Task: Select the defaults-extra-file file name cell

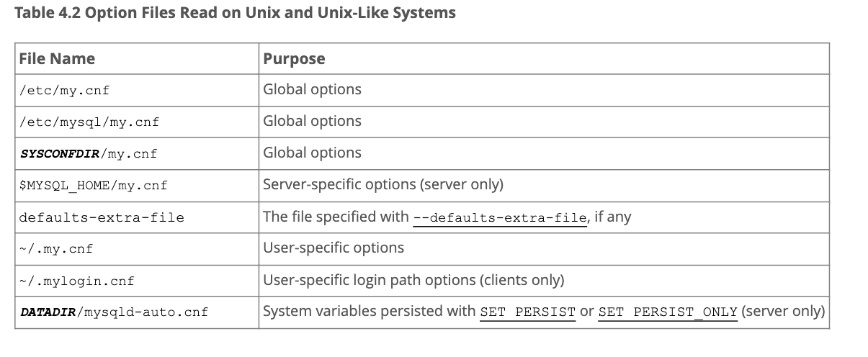Action: click(102, 217)
